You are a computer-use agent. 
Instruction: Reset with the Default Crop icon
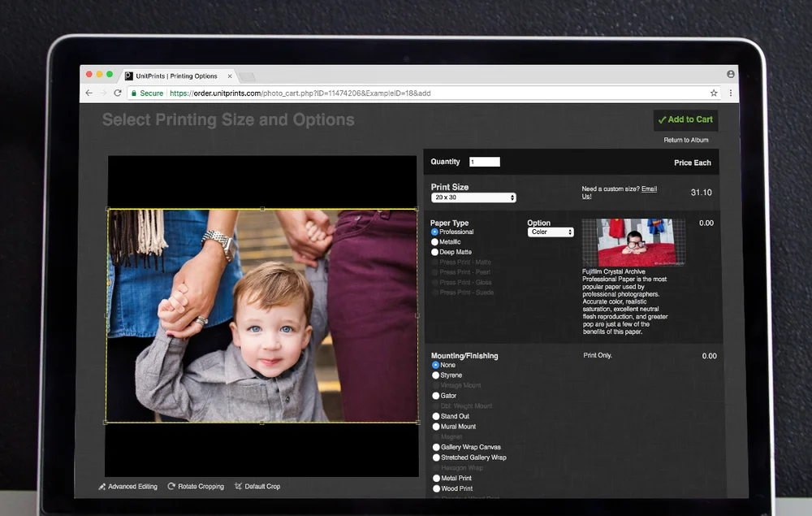click(238, 486)
